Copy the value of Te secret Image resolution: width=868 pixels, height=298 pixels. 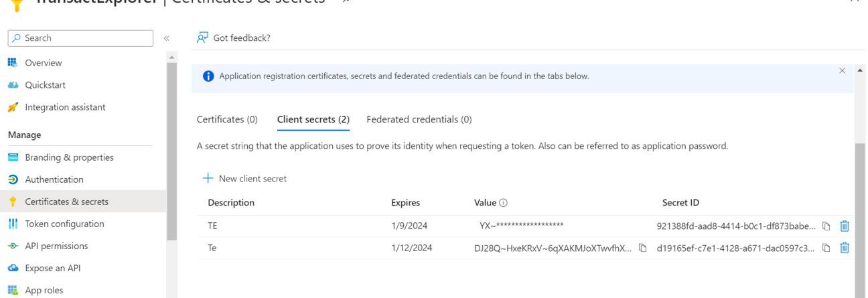pyautogui.click(x=643, y=248)
